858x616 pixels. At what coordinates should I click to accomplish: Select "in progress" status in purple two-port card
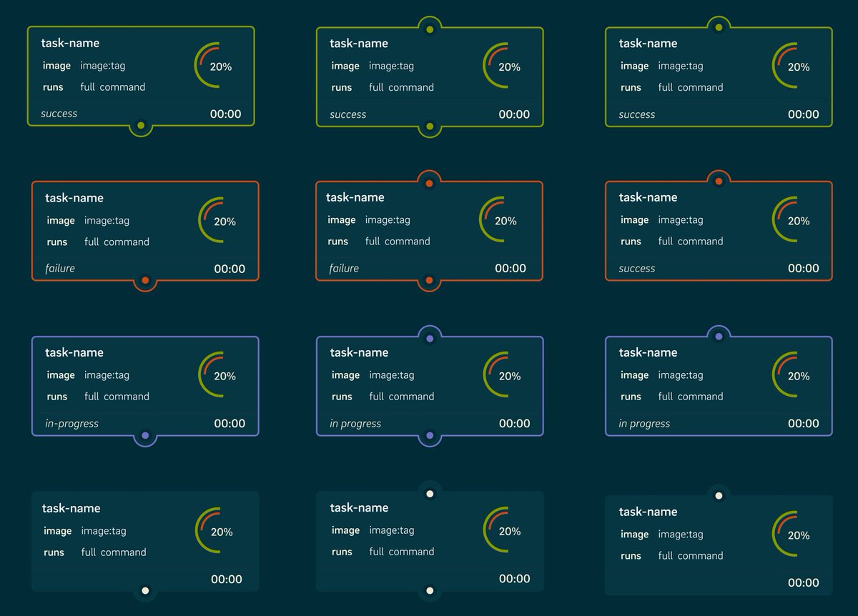355,424
